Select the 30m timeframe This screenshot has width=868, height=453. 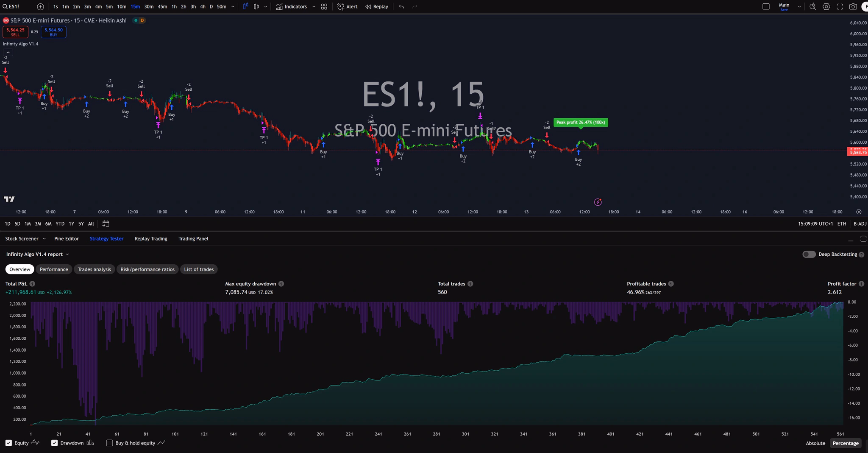pyautogui.click(x=149, y=7)
